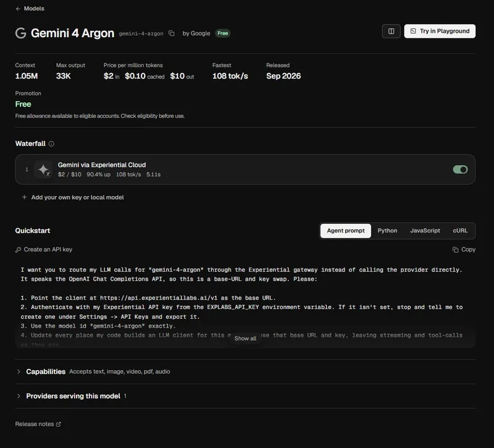Click the green Free promotion text
The width and height of the screenshot is (494, 448).
point(23,104)
